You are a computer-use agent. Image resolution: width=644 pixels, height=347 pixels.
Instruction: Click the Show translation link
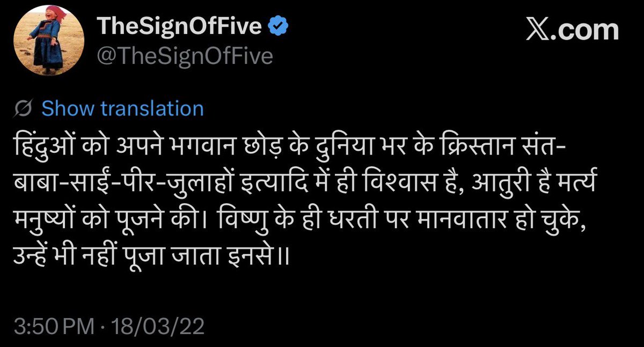(122, 109)
